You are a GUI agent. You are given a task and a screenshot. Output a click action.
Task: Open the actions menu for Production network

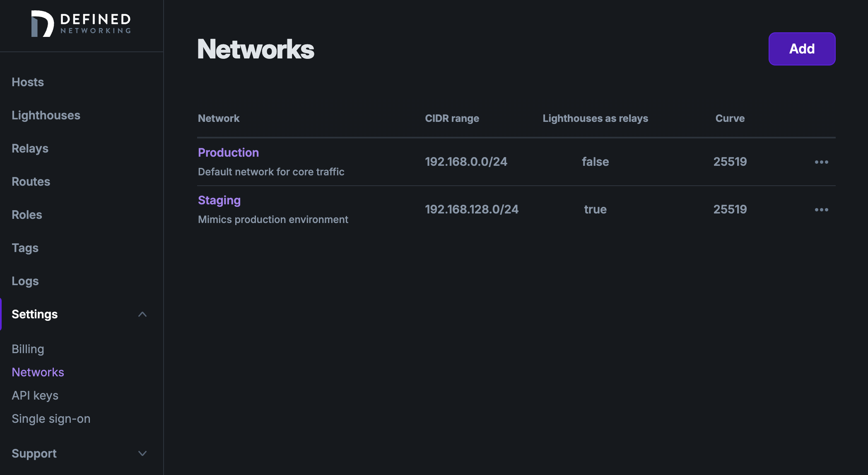(x=821, y=162)
